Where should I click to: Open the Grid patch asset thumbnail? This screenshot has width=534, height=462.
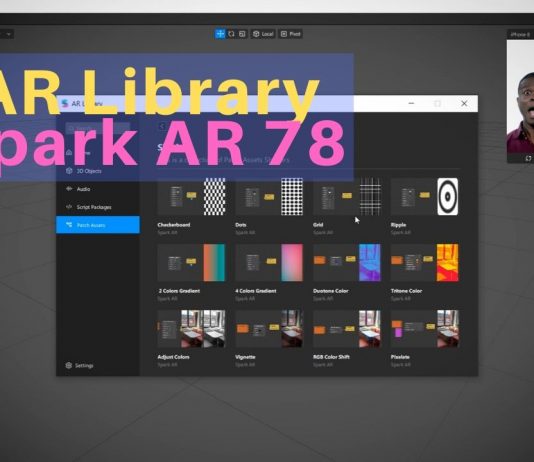[x=347, y=196]
